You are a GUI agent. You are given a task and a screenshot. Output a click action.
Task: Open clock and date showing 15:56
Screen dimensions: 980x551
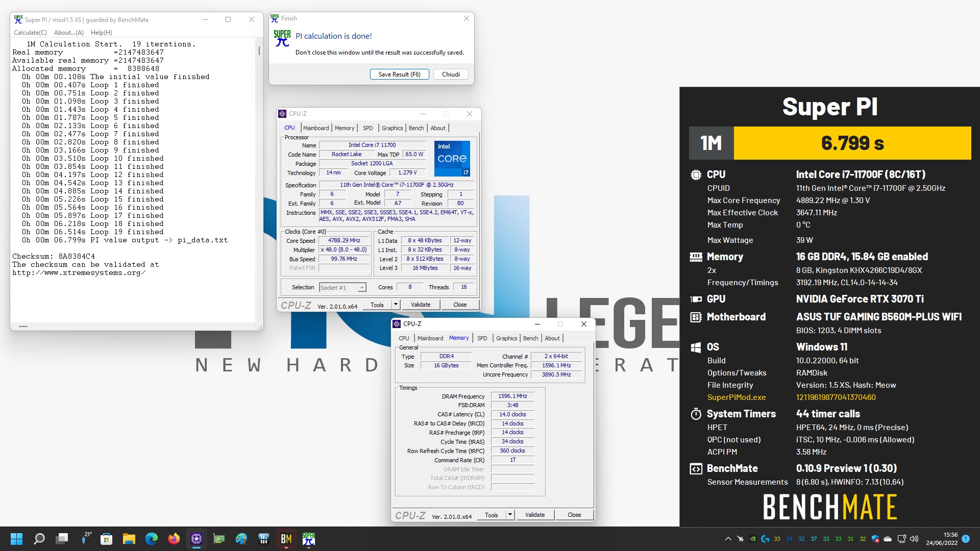click(x=942, y=539)
